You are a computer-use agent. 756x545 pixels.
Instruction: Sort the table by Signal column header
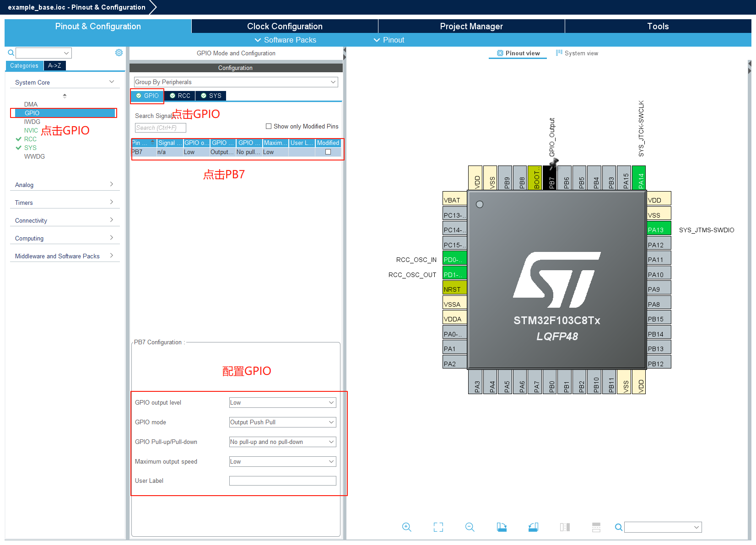coord(170,143)
